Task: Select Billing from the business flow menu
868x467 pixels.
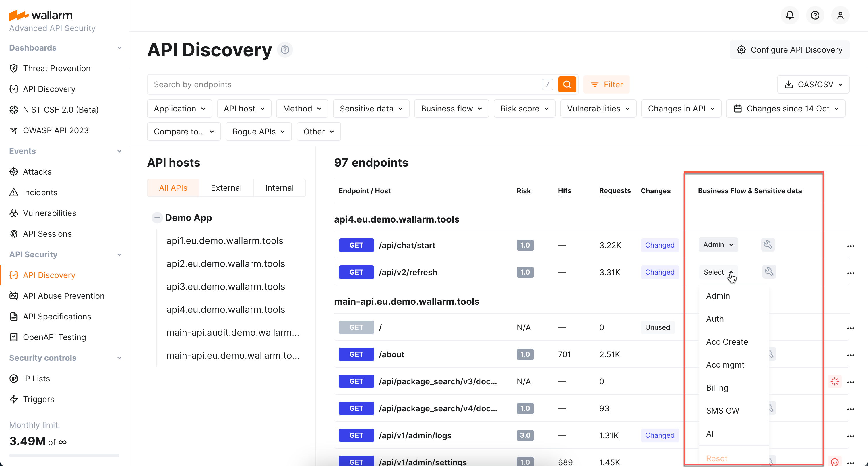Action: (x=717, y=388)
